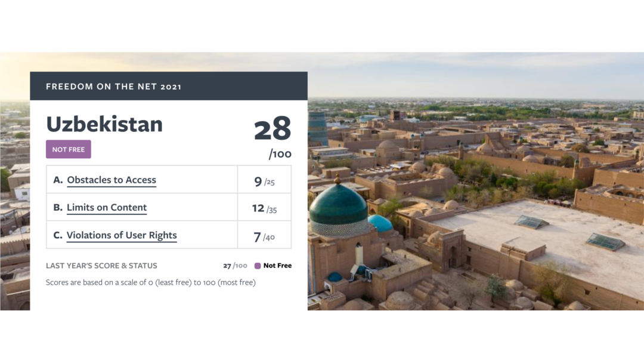Open the Violations of User Rights link
Image resolution: width=644 pixels, height=363 pixels.
click(122, 235)
